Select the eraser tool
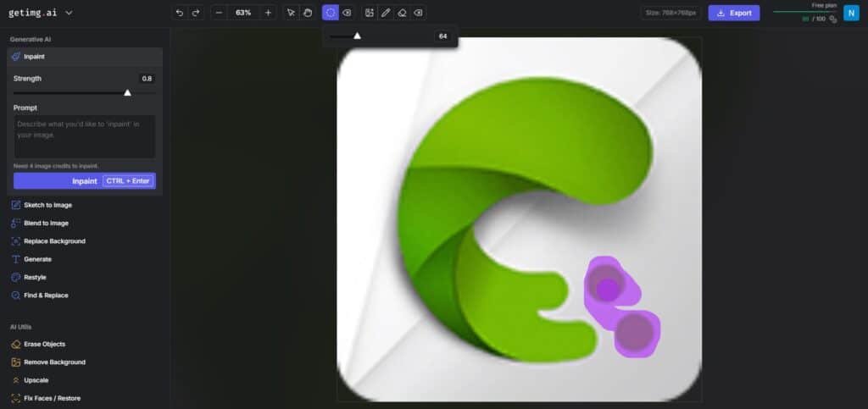Screen dimensions: 868x409 click(x=402, y=13)
